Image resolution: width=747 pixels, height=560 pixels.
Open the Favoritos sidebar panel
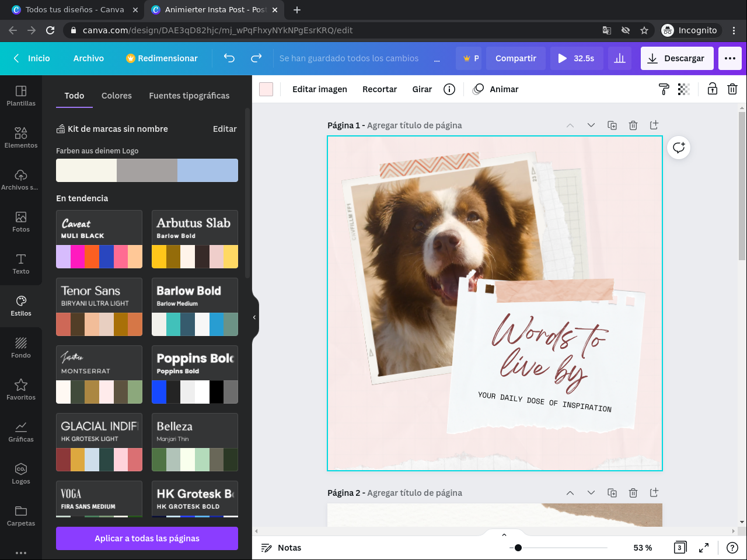point(21,390)
